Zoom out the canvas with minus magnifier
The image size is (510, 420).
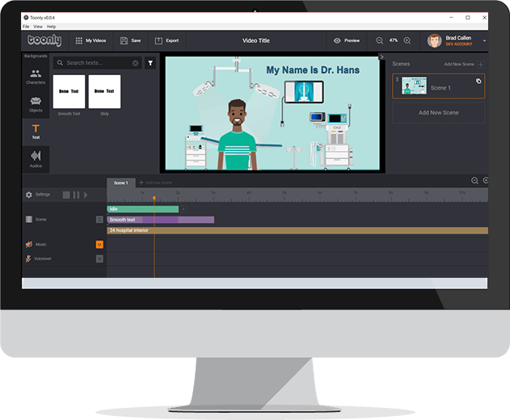pyautogui.click(x=379, y=40)
